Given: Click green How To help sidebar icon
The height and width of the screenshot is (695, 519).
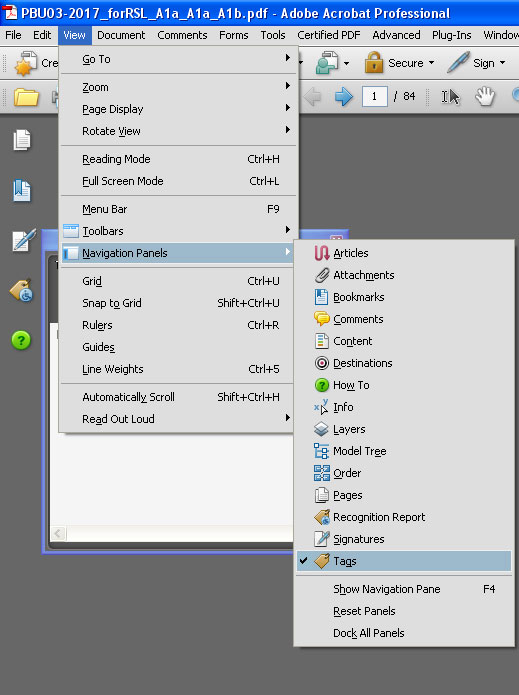Looking at the screenshot, I should pos(21,340).
